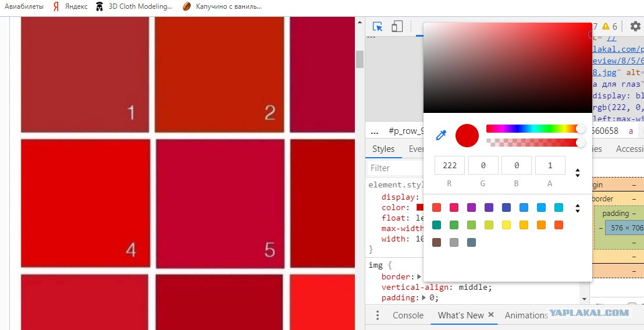Click the Filter styles input
Image resolution: width=644 pixels, height=330 pixels.
pyautogui.click(x=394, y=168)
